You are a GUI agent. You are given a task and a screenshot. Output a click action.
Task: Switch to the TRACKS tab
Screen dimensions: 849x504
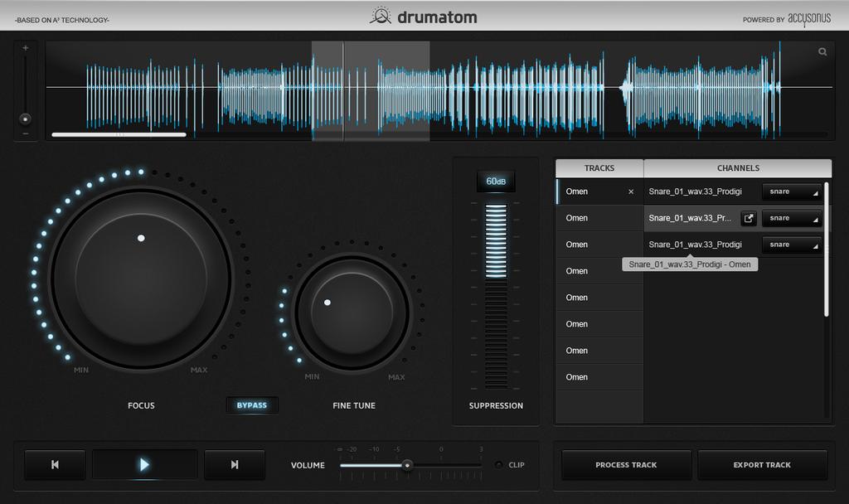[599, 168]
